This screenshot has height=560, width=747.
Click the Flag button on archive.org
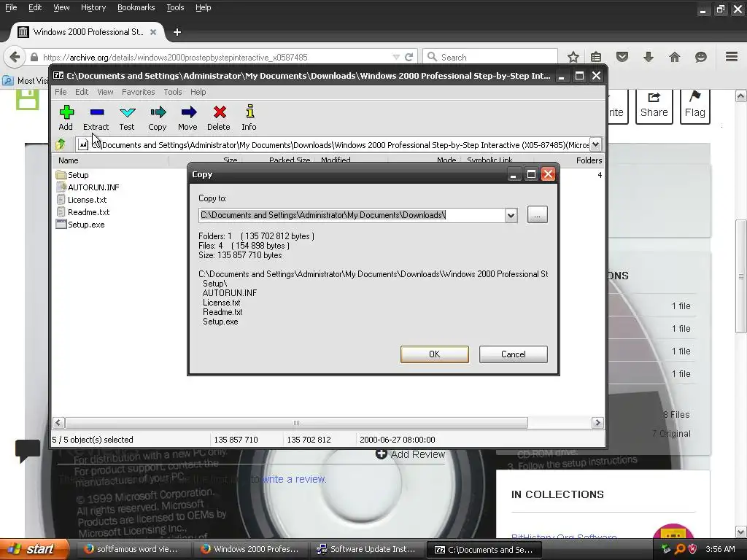click(x=695, y=106)
